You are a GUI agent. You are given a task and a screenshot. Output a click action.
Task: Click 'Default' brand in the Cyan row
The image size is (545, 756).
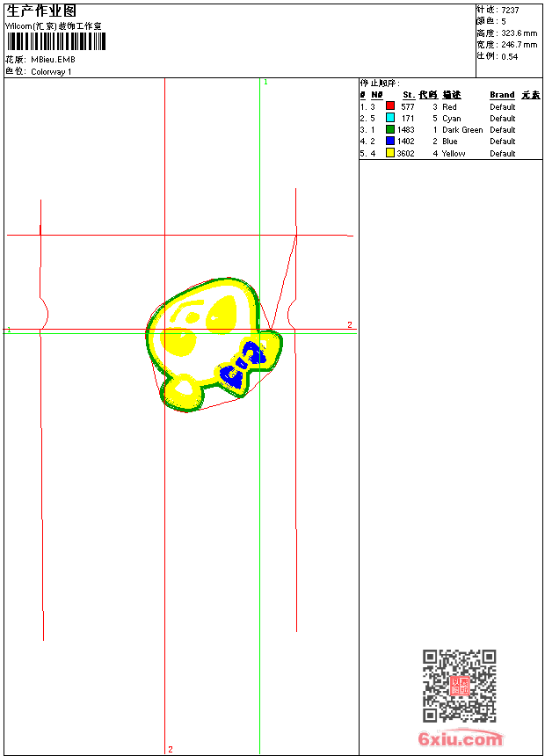pyautogui.click(x=503, y=119)
